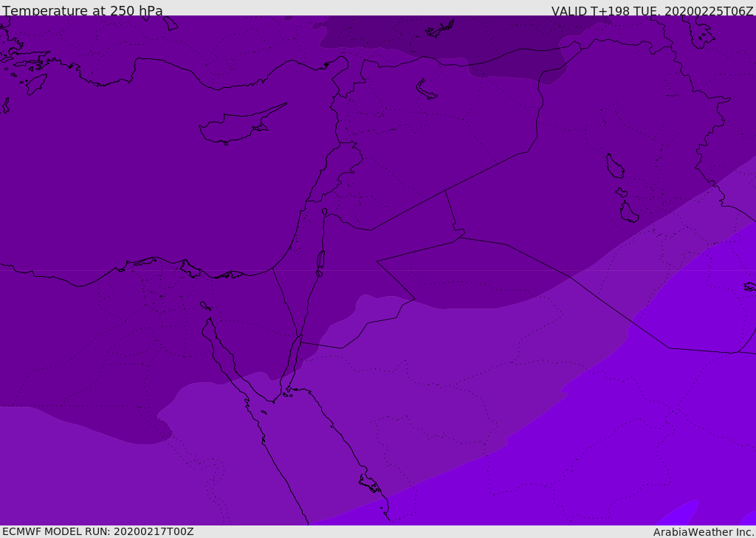
Task: Click the Sea of Galilee small lake outline
Action: tap(325, 212)
